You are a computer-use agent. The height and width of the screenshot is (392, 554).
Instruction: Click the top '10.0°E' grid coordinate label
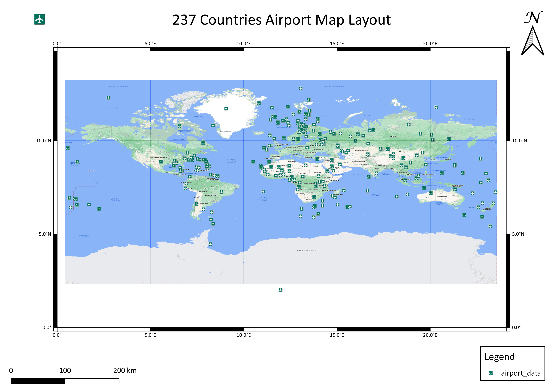(x=243, y=44)
